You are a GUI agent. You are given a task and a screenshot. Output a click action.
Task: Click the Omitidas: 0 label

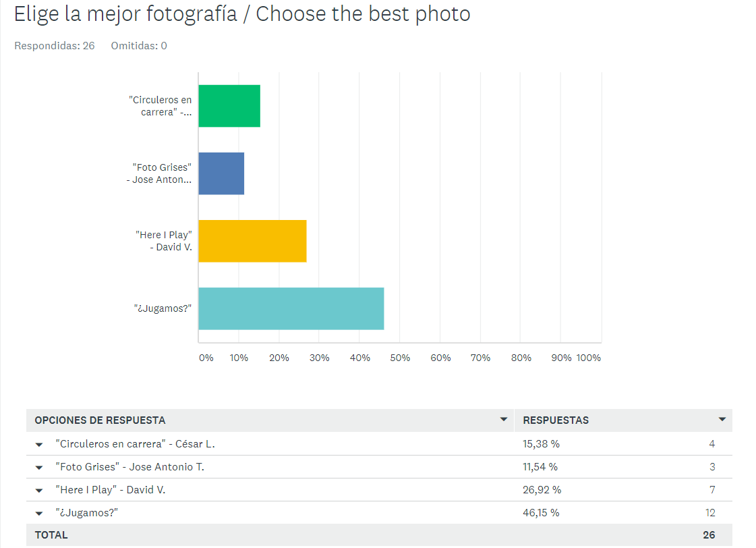(139, 46)
